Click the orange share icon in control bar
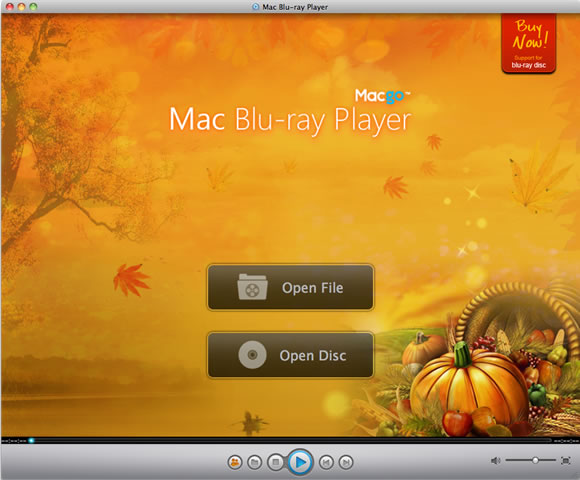 click(x=235, y=462)
